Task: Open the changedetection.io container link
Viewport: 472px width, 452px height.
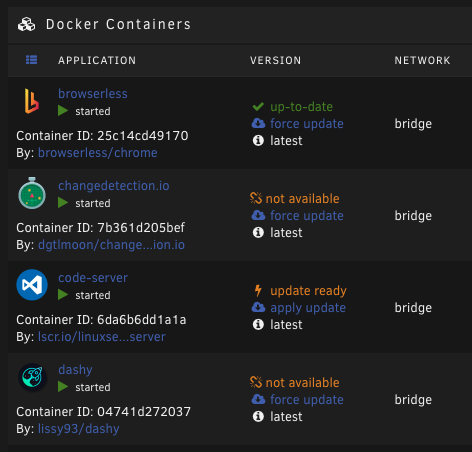Action: point(114,186)
